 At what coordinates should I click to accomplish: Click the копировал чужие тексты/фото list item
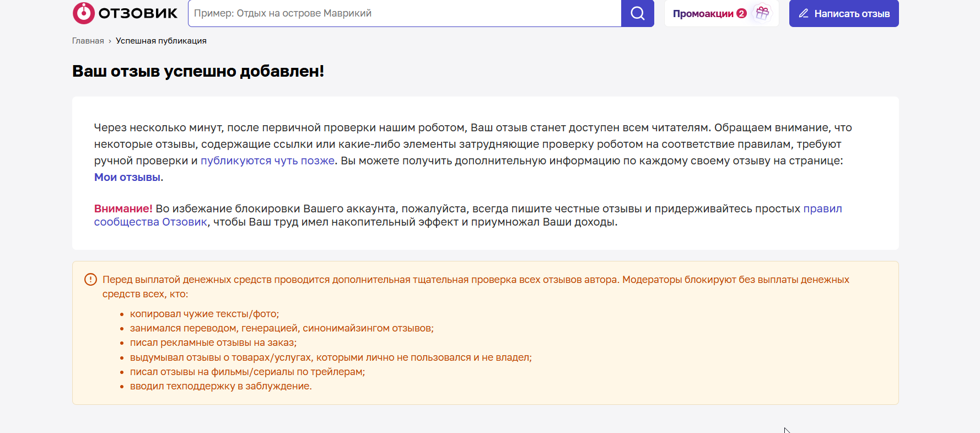click(x=204, y=314)
